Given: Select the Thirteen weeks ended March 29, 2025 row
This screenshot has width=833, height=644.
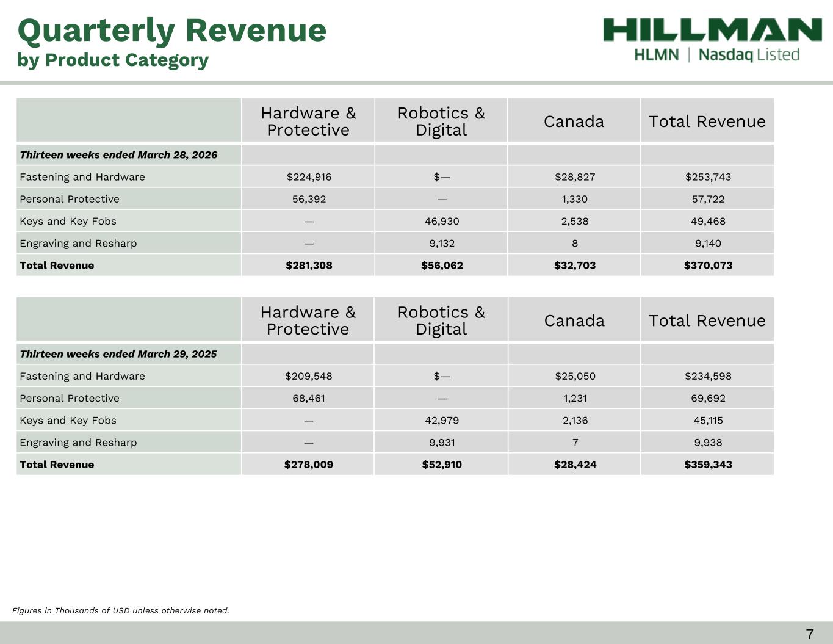Looking at the screenshot, I should 118,354.
